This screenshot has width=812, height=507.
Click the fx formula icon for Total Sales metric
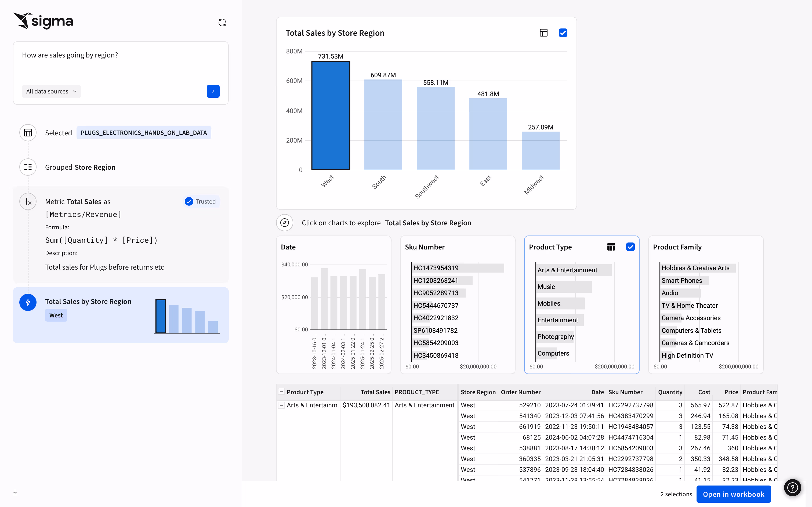tap(28, 201)
